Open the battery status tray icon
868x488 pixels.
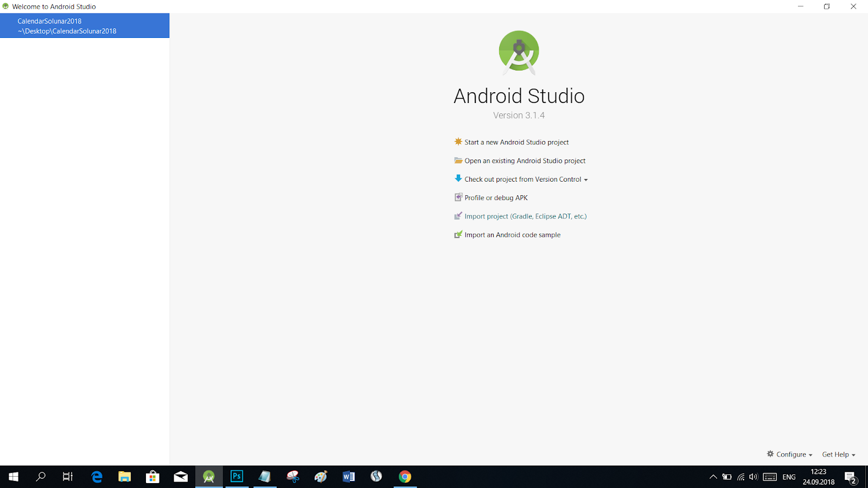(x=727, y=477)
